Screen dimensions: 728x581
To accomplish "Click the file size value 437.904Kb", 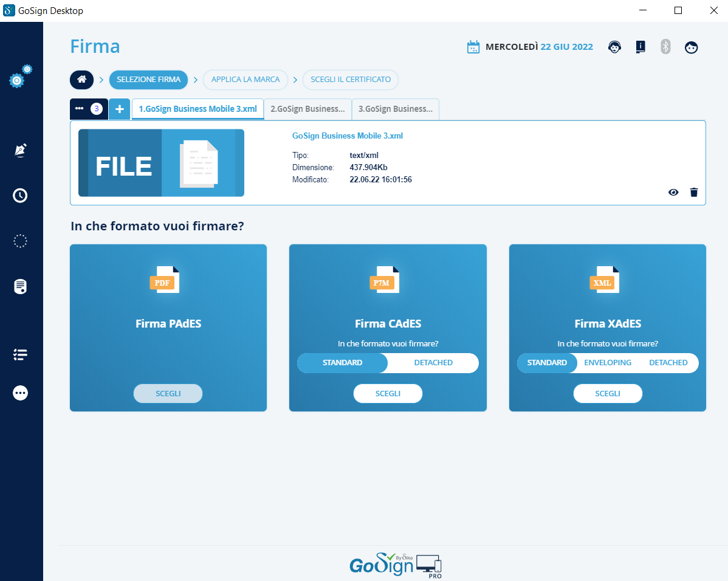I will (368, 167).
